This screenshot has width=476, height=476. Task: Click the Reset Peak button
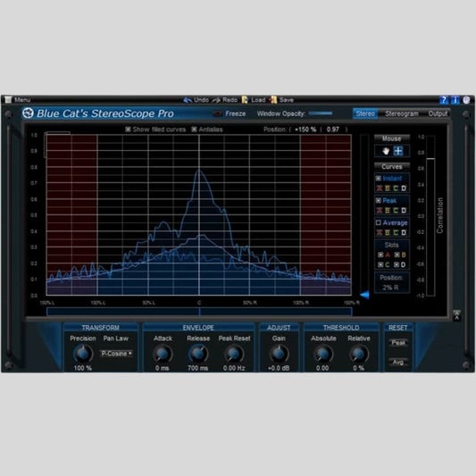tap(398, 343)
